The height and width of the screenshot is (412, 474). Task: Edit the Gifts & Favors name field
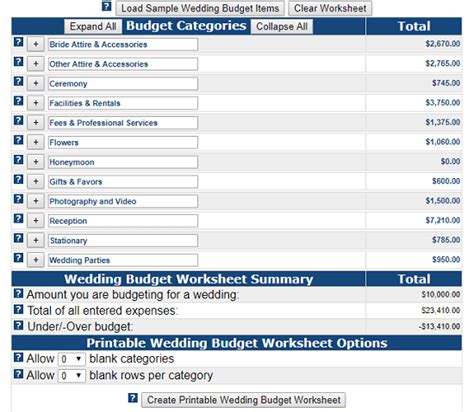pyautogui.click(x=123, y=182)
